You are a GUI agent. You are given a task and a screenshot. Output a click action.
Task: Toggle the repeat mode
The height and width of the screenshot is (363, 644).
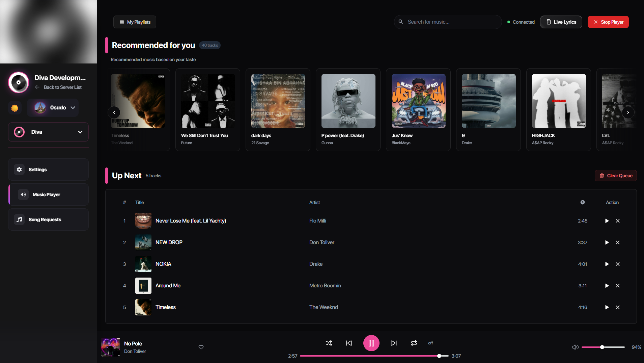pyautogui.click(x=414, y=343)
